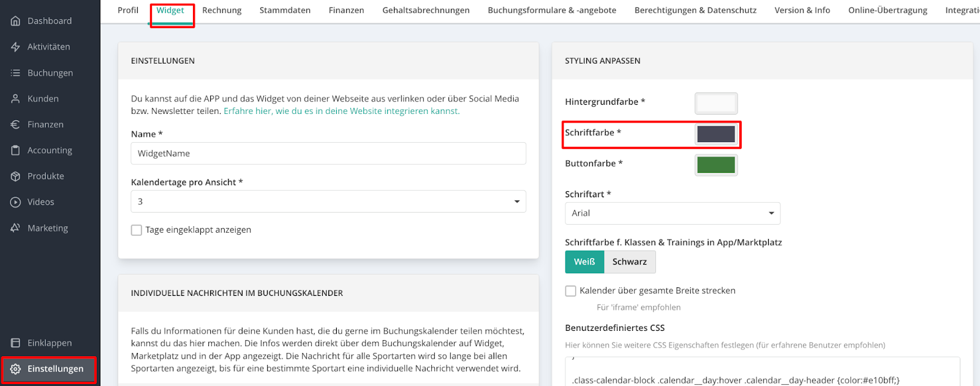This screenshot has height=386, width=980.
Task: Switch to 'Version & Info' tab
Action: click(x=802, y=10)
